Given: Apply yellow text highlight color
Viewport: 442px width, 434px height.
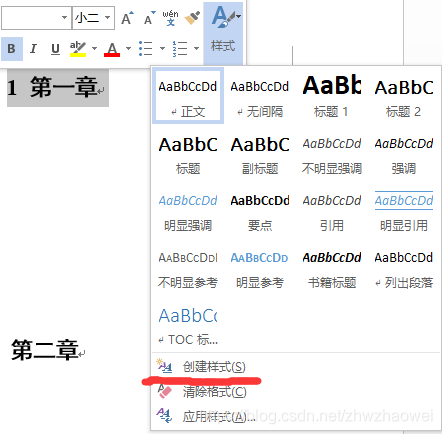Looking at the screenshot, I should pos(78,49).
